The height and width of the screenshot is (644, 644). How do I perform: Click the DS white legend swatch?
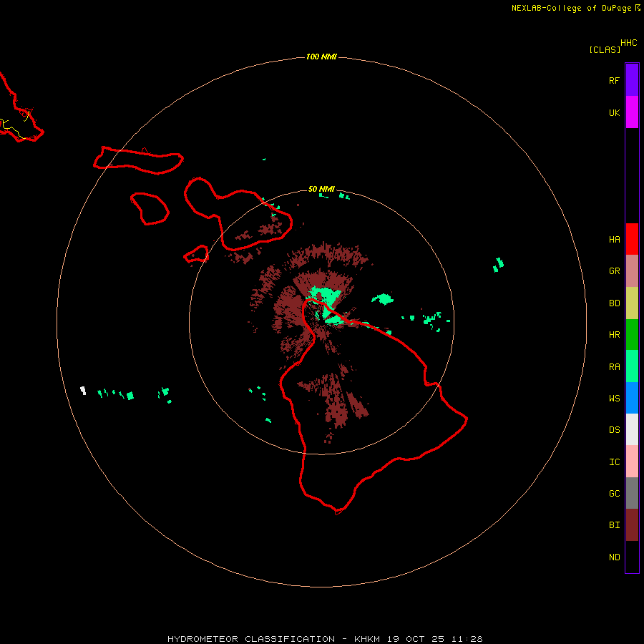point(632,429)
